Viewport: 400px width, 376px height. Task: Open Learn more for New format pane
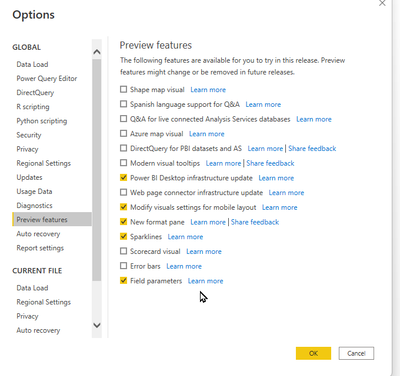coord(208,222)
